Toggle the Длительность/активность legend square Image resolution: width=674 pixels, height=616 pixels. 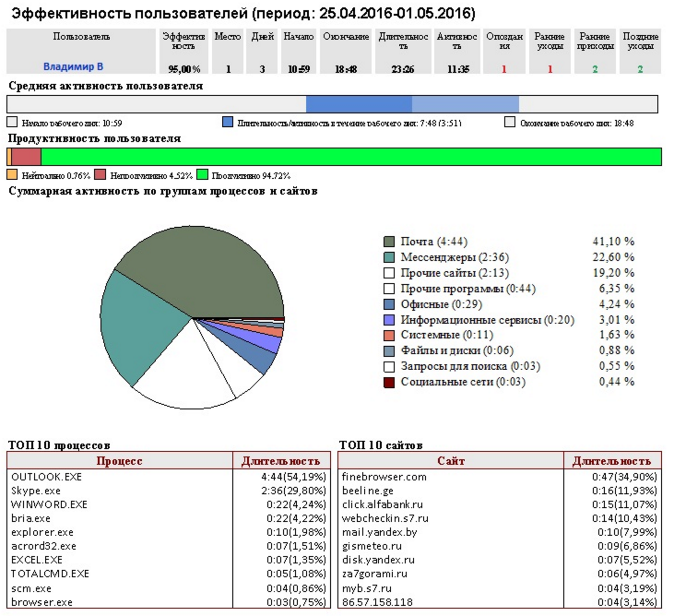(x=227, y=122)
